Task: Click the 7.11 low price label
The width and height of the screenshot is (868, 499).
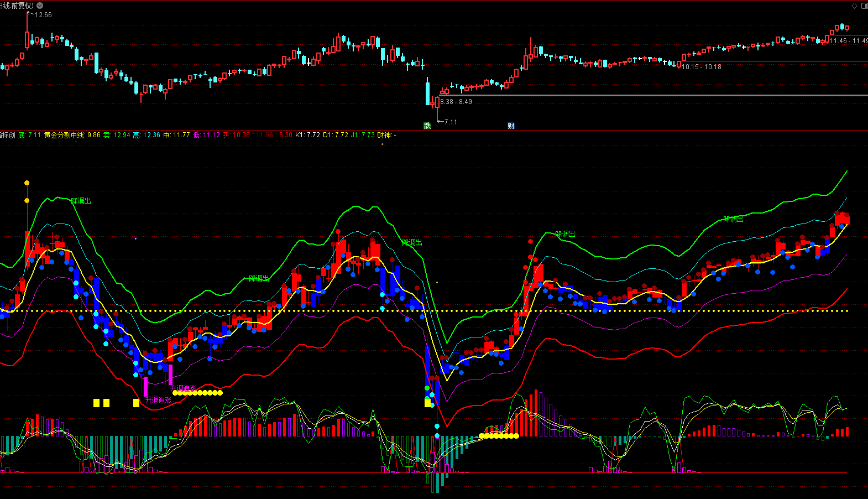Action: 451,122
